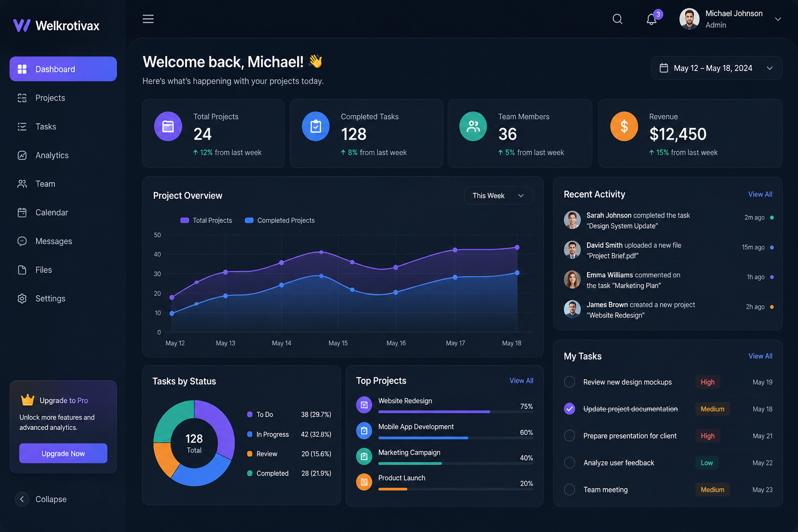Uncheck Update project documentation task

[569, 409]
